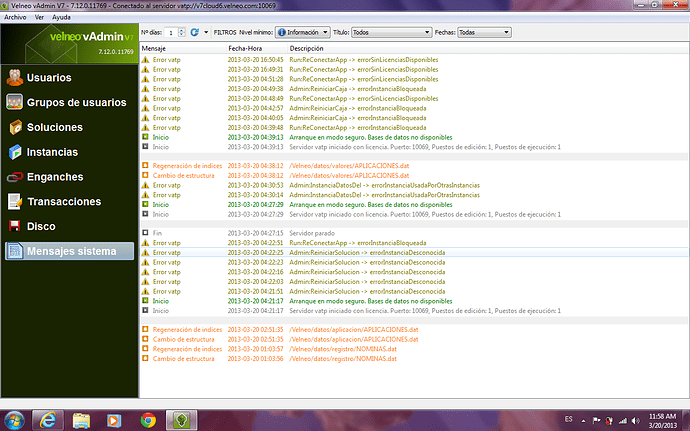Open Nivel mínimo Información dropdown
690x431 pixels.
(x=302, y=32)
